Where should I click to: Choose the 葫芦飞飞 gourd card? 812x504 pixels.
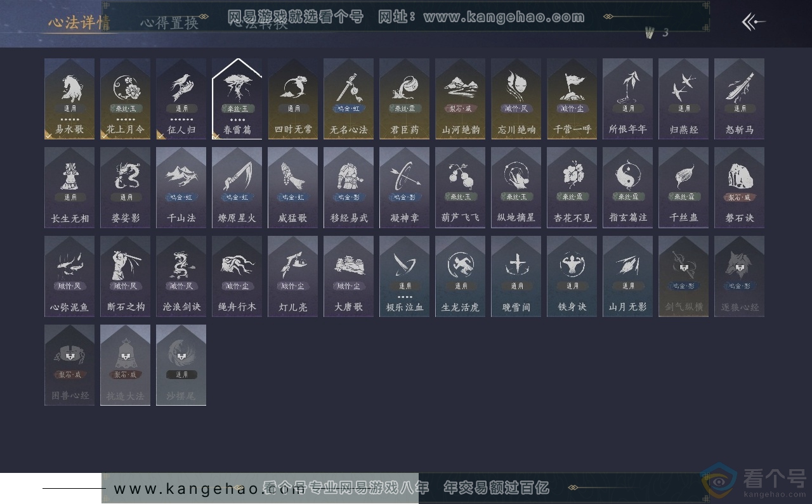tap(461, 188)
